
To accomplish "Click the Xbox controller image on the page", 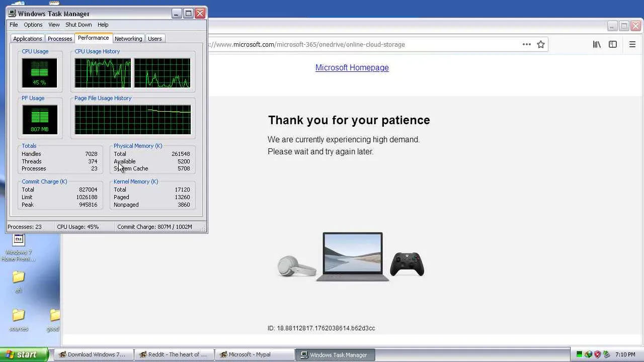I will point(407,264).
